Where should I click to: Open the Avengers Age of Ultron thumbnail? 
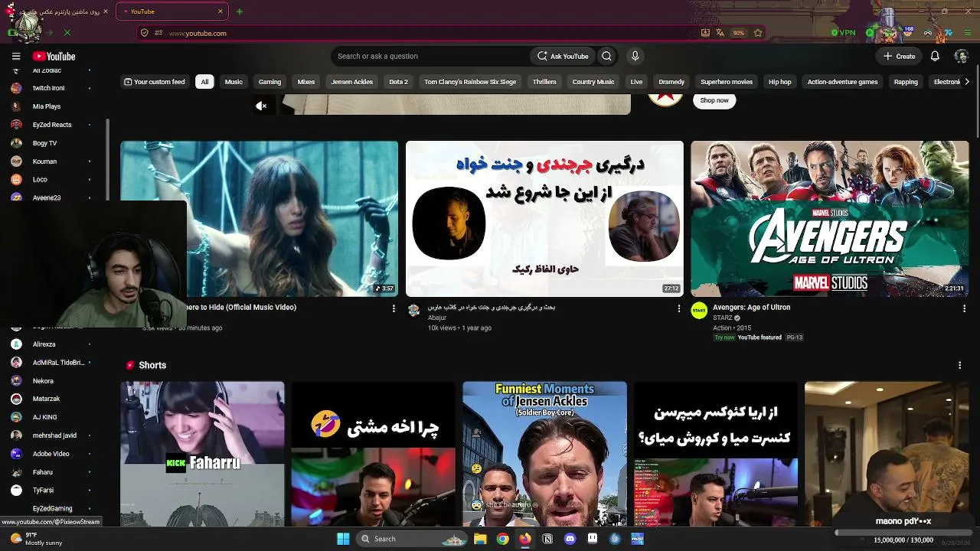(830, 219)
